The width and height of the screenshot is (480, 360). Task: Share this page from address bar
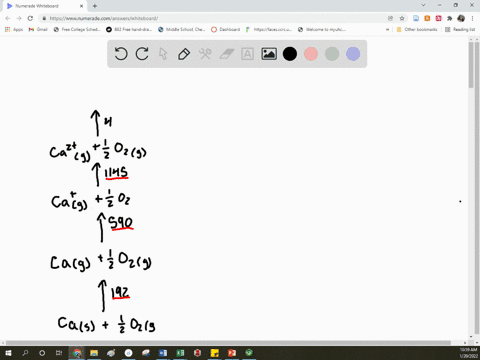pos(390,18)
